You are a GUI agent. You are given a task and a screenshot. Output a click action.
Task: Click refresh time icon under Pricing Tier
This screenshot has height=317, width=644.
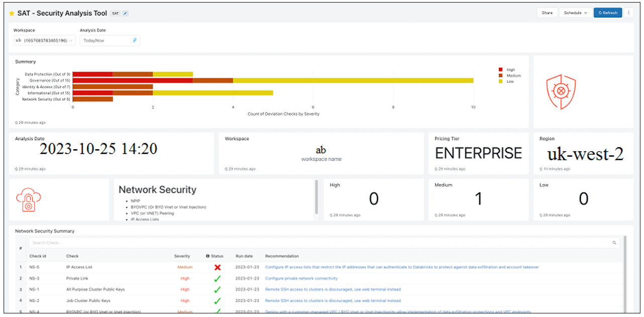(437, 169)
